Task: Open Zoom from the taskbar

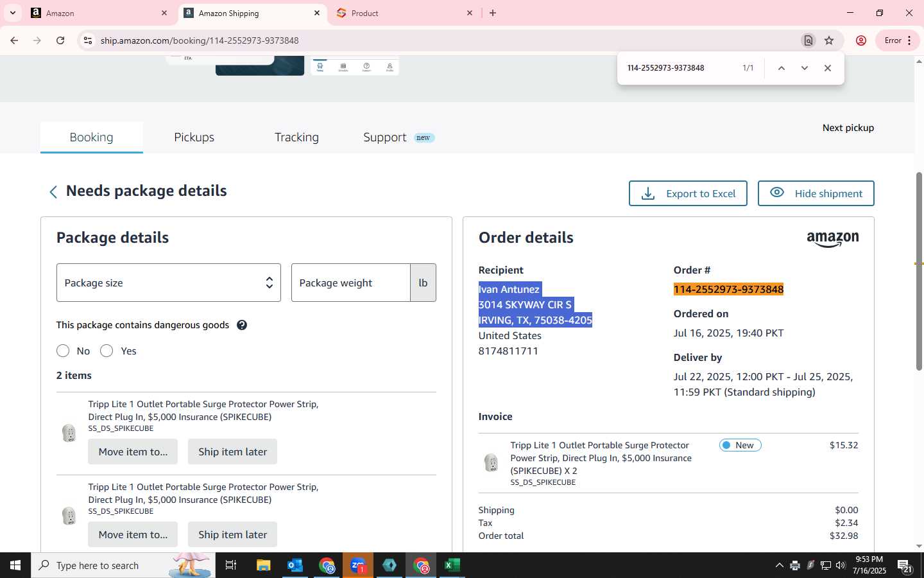Action: [358, 565]
